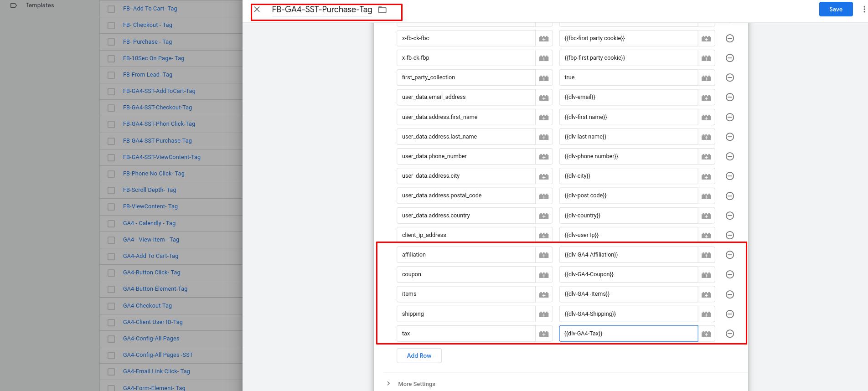The width and height of the screenshot is (868, 391).
Task: Check the FB- Purchase - Tag checkbox
Action: point(111,42)
